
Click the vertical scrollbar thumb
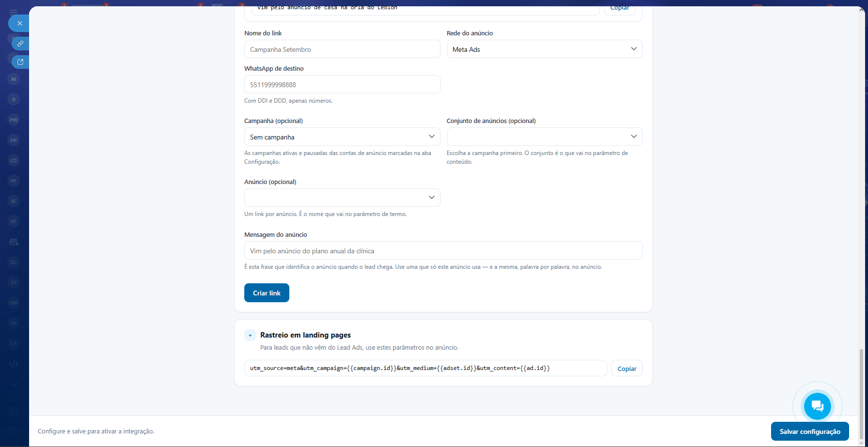pos(861,393)
